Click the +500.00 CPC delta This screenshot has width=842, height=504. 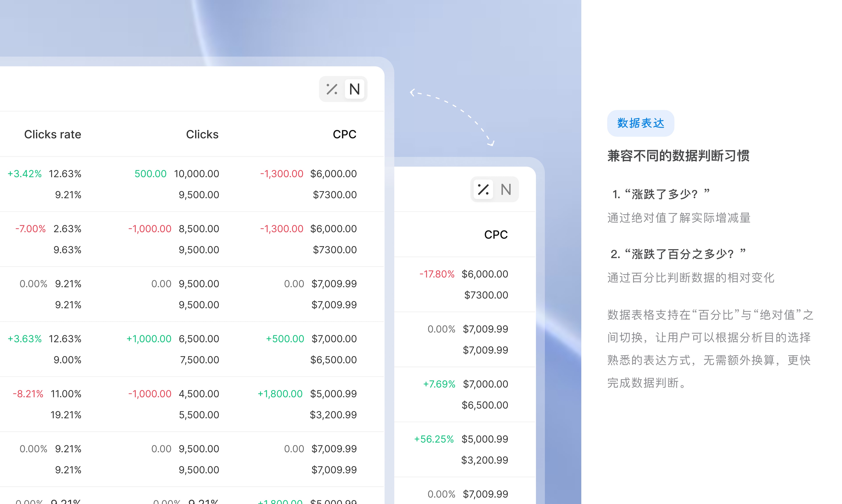285,339
